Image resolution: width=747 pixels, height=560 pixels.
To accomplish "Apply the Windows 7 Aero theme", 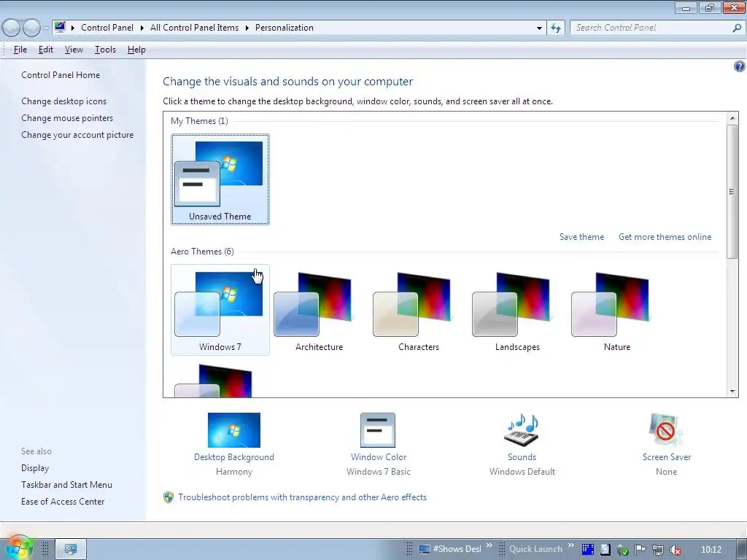I will (220, 310).
